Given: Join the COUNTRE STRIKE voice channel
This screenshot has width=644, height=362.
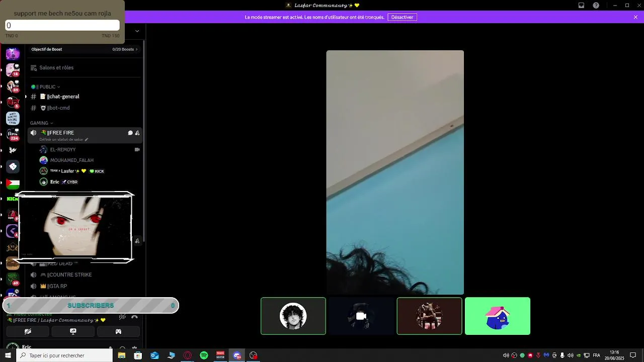Looking at the screenshot, I should (69, 275).
